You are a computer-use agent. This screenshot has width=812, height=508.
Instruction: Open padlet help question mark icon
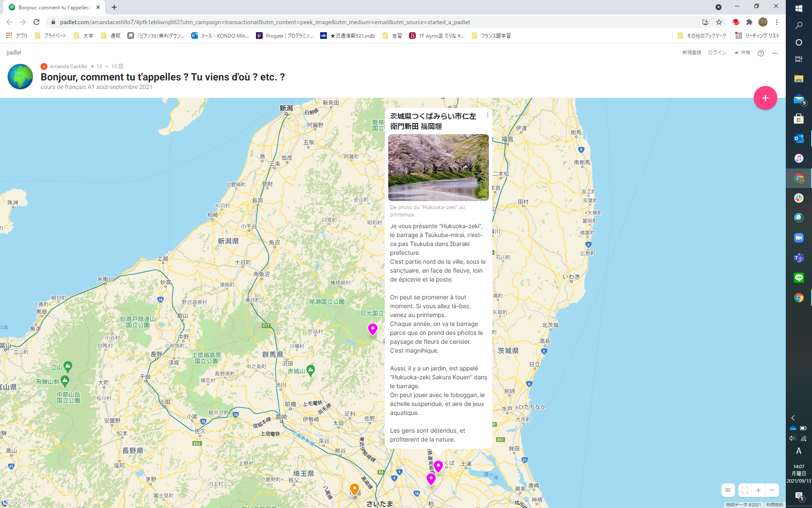[x=761, y=53]
